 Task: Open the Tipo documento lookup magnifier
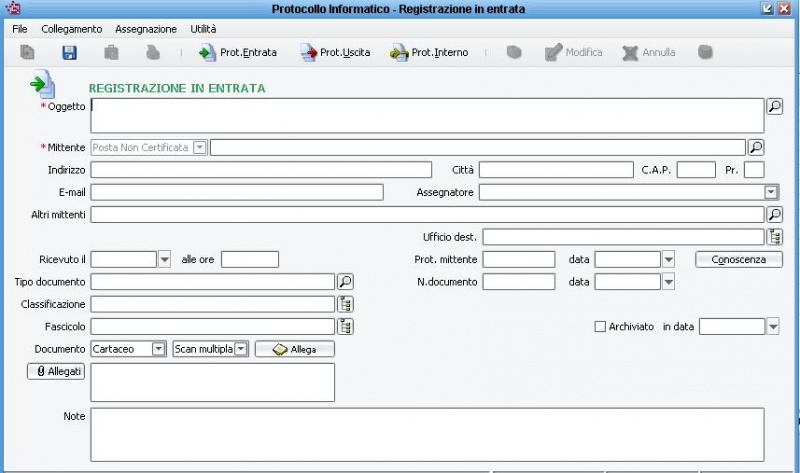click(x=345, y=282)
